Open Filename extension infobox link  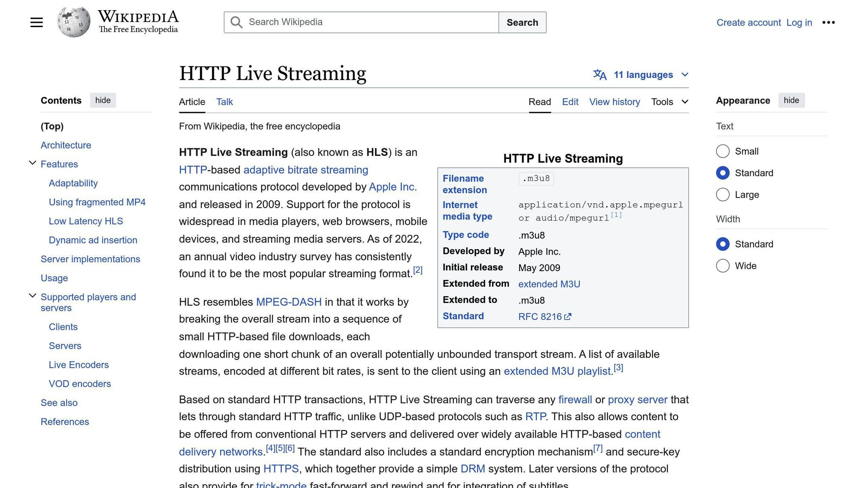click(465, 184)
